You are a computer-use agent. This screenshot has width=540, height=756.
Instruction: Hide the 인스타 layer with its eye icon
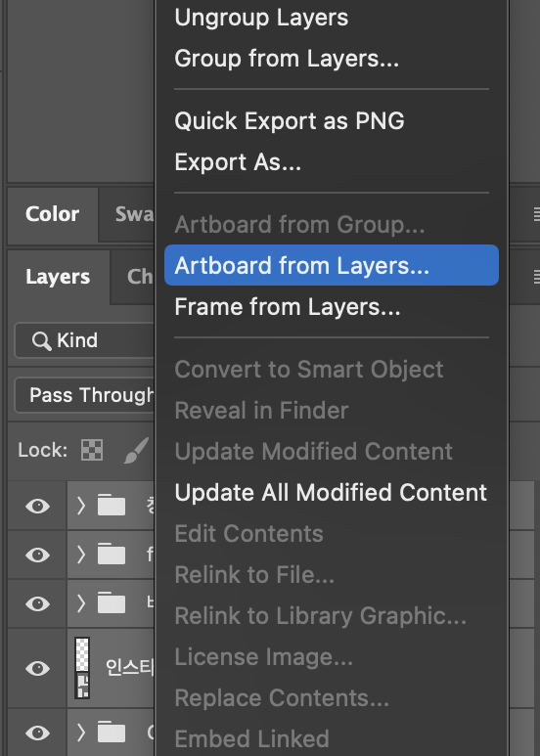tap(37, 668)
